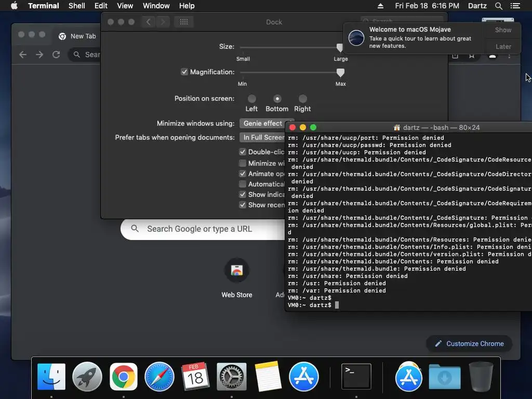This screenshot has width=532, height=399.
Task: Go back in System Preferences Dock pane
Action: [148, 22]
